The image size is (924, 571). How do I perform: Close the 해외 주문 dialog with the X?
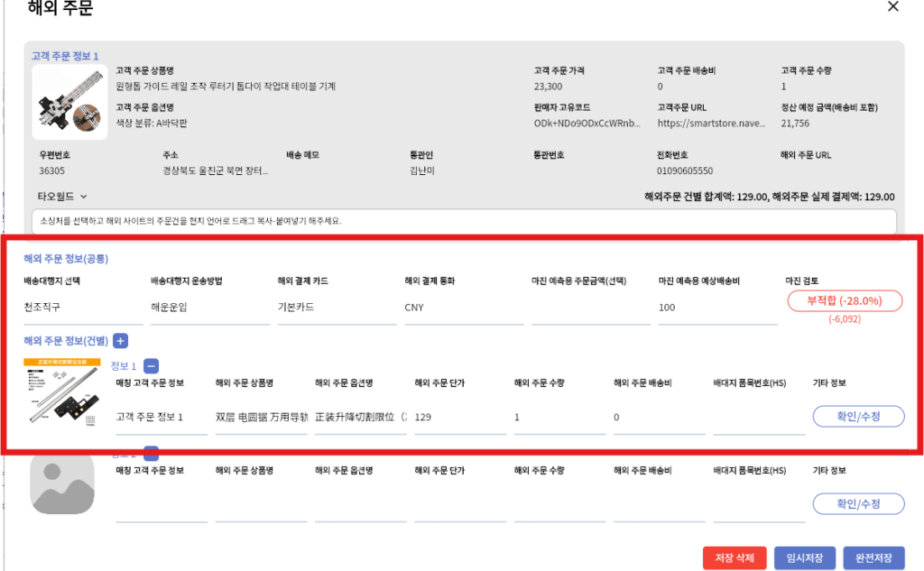click(893, 7)
